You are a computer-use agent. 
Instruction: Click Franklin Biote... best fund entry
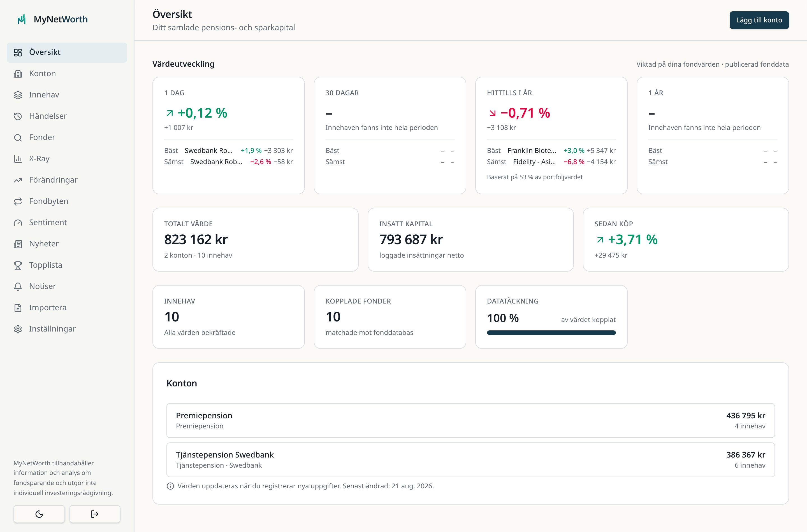tap(532, 151)
